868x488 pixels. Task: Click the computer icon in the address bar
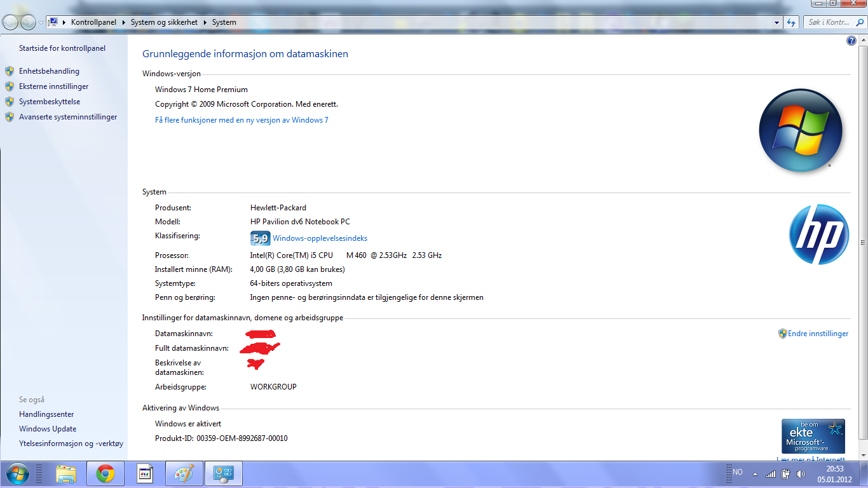[54, 22]
